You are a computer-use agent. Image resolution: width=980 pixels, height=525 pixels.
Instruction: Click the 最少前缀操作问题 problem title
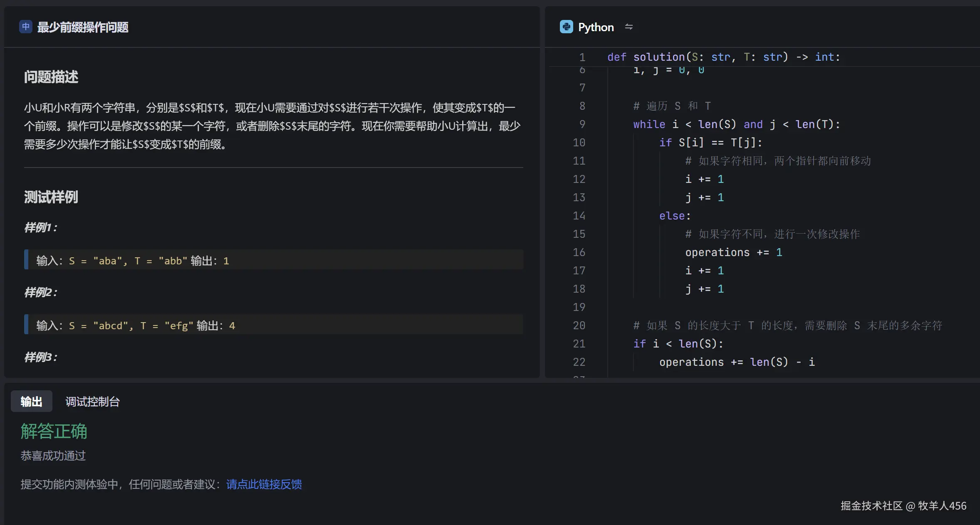[x=83, y=27]
